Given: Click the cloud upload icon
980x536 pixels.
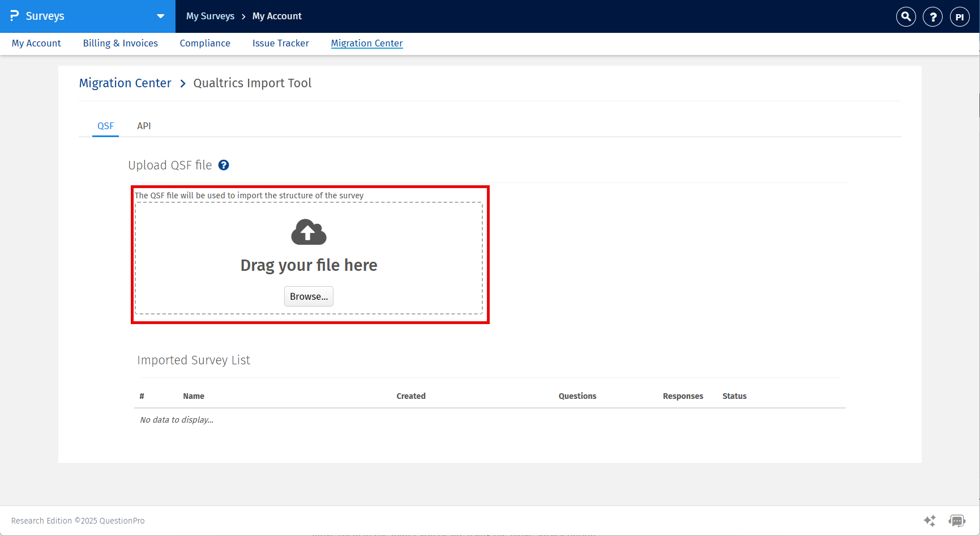Looking at the screenshot, I should [309, 231].
